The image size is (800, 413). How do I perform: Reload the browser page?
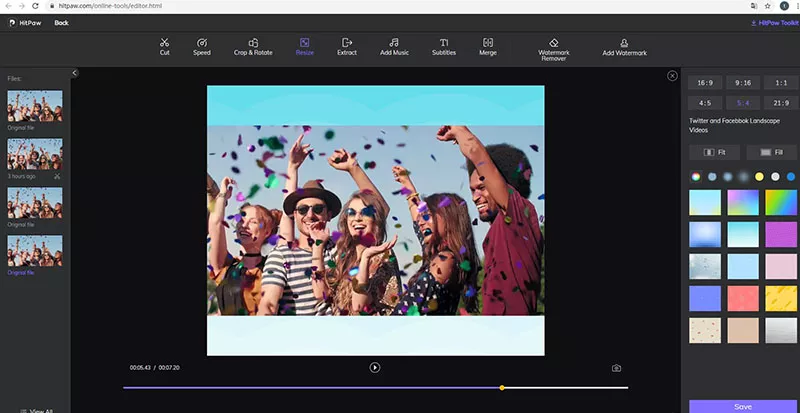pos(35,6)
